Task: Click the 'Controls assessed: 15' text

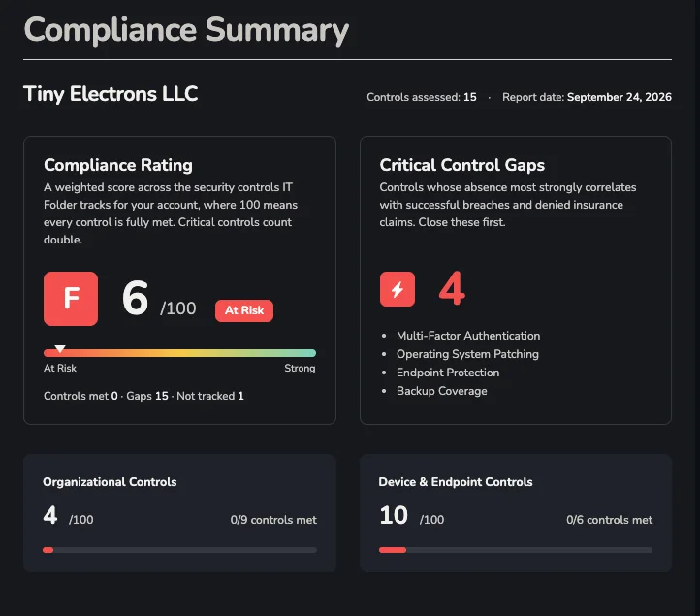Action: (x=422, y=97)
